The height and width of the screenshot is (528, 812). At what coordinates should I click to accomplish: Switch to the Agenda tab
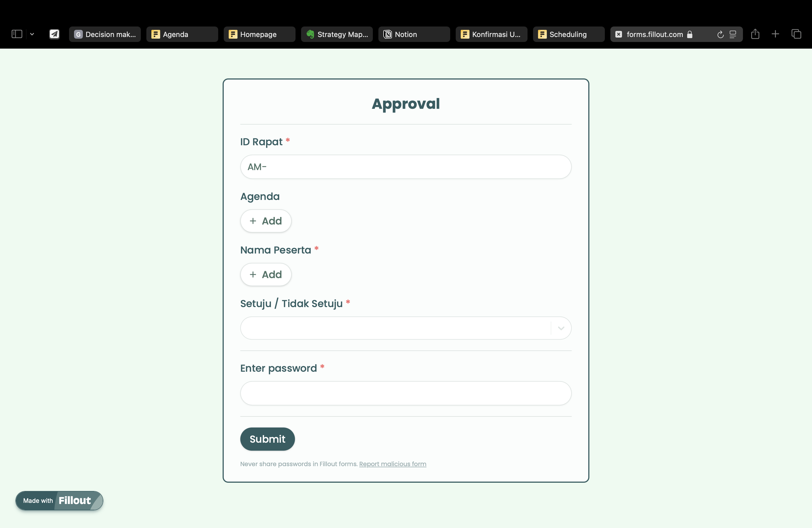(x=182, y=34)
